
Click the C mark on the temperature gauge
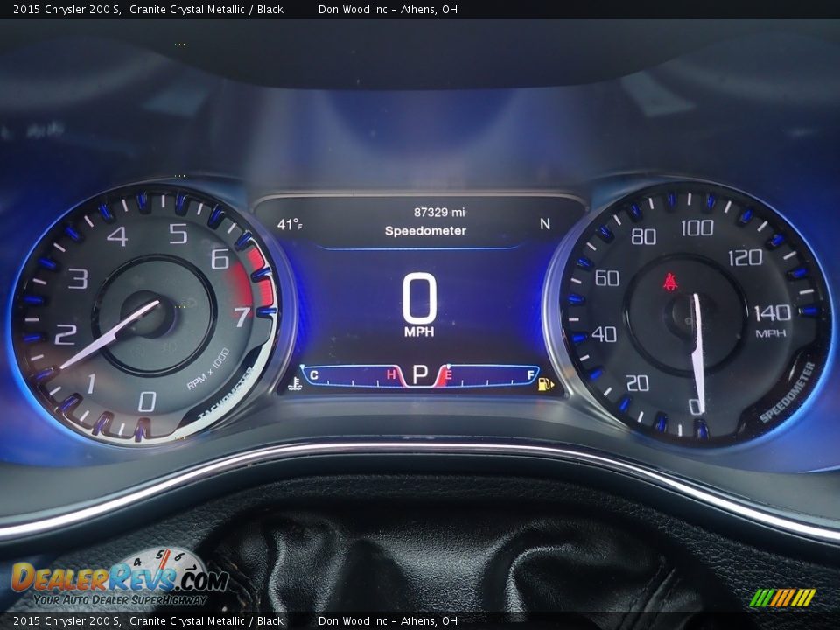[312, 374]
